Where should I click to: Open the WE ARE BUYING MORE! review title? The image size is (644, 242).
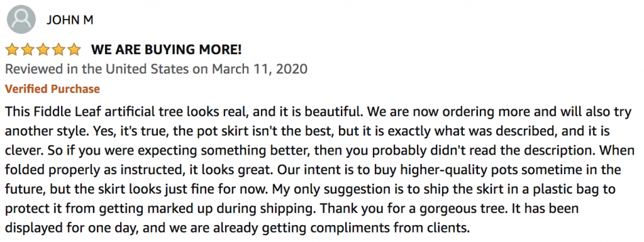pyautogui.click(x=166, y=50)
